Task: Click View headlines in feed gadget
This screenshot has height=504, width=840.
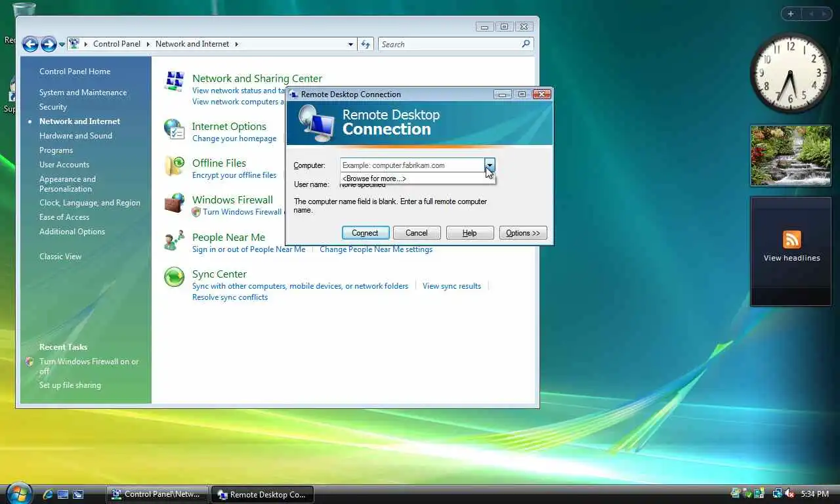Action: [x=791, y=258]
